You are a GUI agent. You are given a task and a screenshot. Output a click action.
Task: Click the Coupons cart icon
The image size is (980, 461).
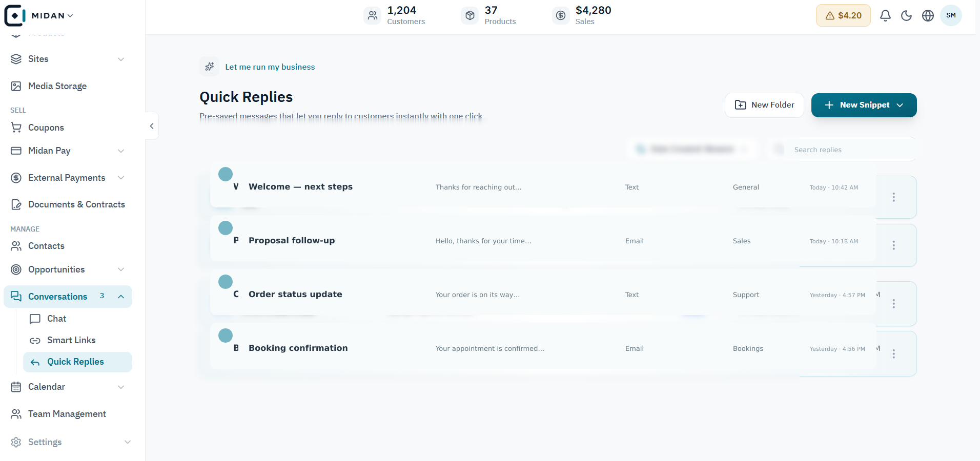16,128
